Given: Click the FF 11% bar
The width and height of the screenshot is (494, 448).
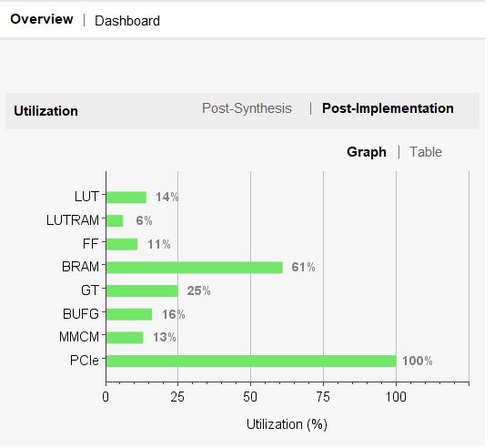Looking at the screenshot, I should [122, 244].
